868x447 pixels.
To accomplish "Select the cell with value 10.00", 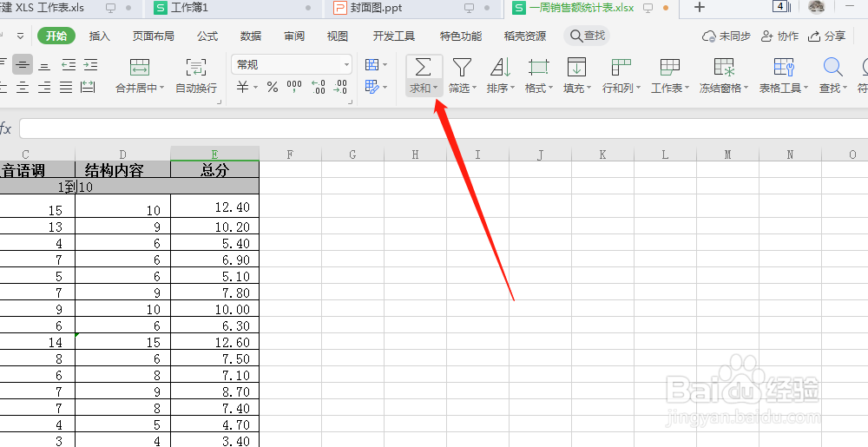I will coord(214,309).
